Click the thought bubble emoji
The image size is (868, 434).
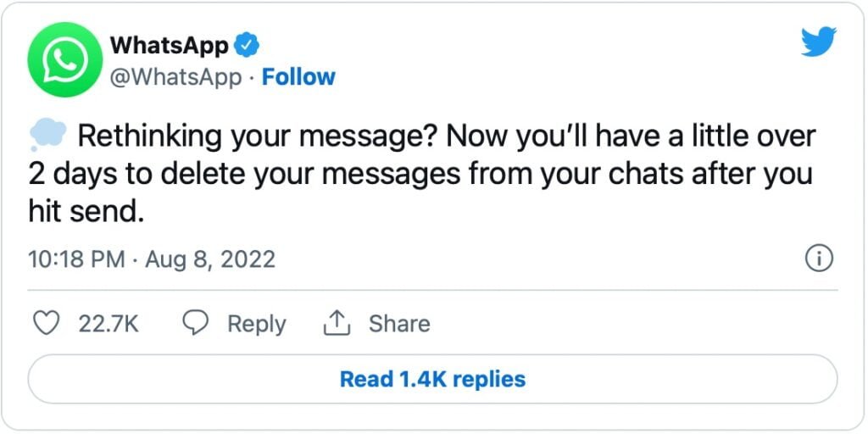pyautogui.click(x=47, y=136)
